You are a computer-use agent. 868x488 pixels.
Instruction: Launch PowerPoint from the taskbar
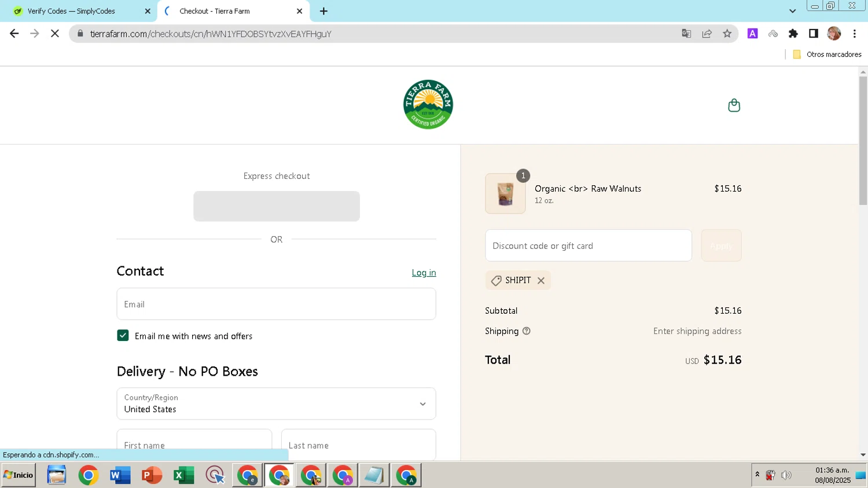click(x=152, y=475)
